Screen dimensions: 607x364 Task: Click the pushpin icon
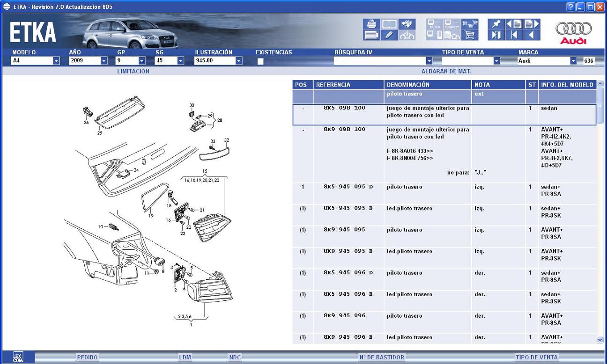pos(496,24)
